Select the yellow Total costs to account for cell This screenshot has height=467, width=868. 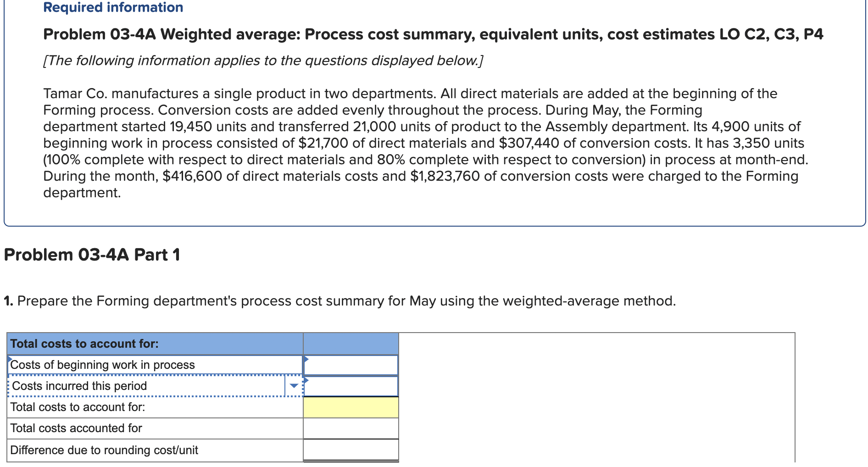[x=351, y=407]
